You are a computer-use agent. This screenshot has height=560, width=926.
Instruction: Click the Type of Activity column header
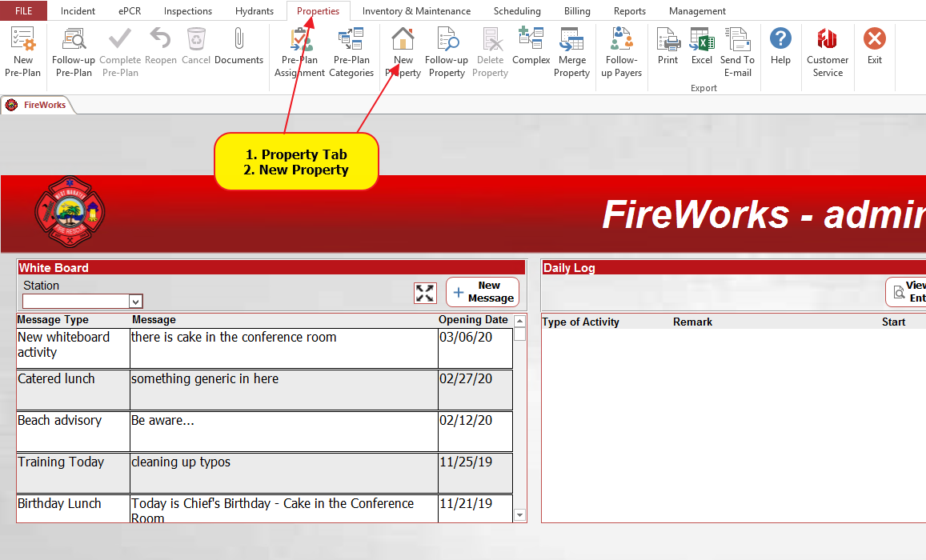[x=580, y=322]
